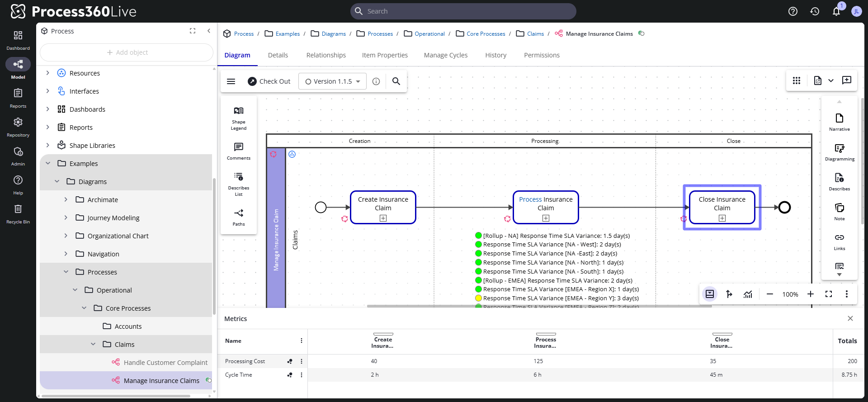This screenshot has height=402, width=868.
Task: Expand the Process panel to fullscreen
Action: (193, 31)
